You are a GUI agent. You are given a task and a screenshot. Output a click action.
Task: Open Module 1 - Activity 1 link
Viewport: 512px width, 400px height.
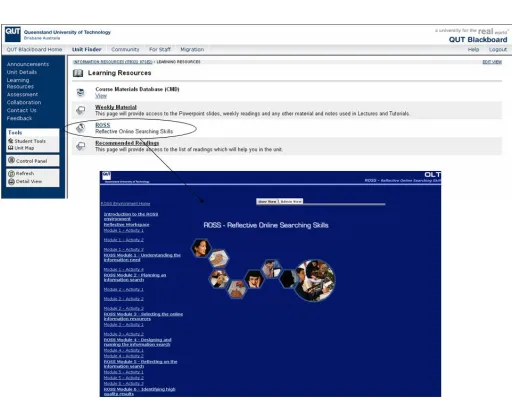[124, 230]
